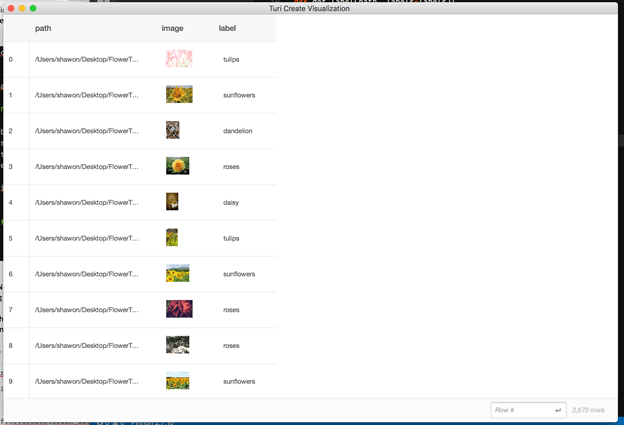
Task: Click the daisy label in row 4
Action: (x=231, y=203)
